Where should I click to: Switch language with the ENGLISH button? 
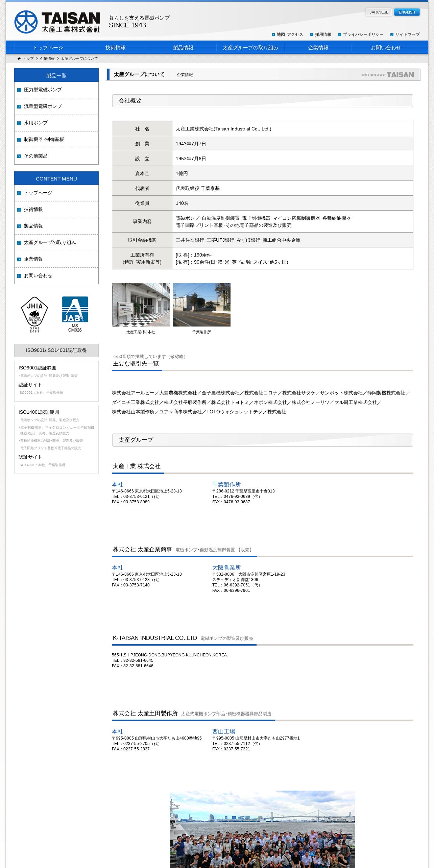point(407,12)
